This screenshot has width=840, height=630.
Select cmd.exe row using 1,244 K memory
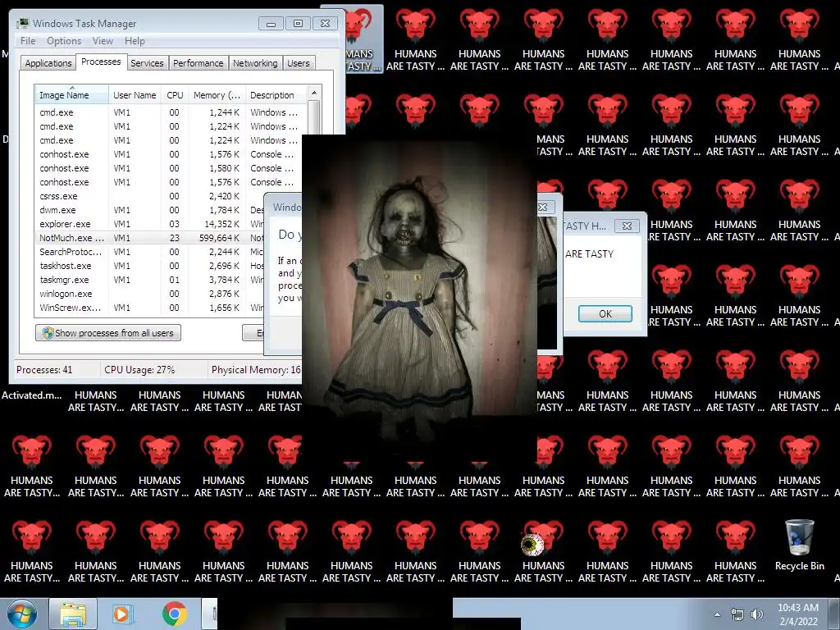point(171,112)
